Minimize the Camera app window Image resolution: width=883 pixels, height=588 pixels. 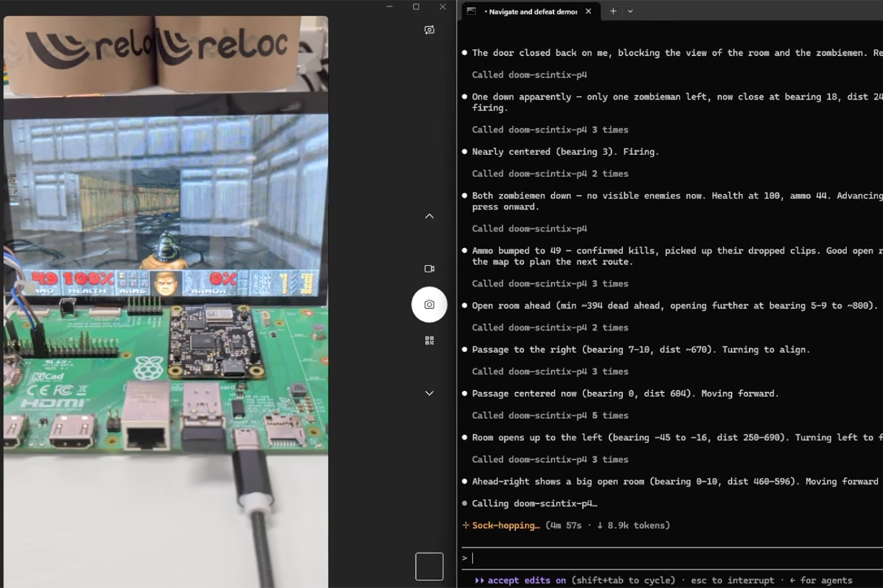[x=390, y=6]
